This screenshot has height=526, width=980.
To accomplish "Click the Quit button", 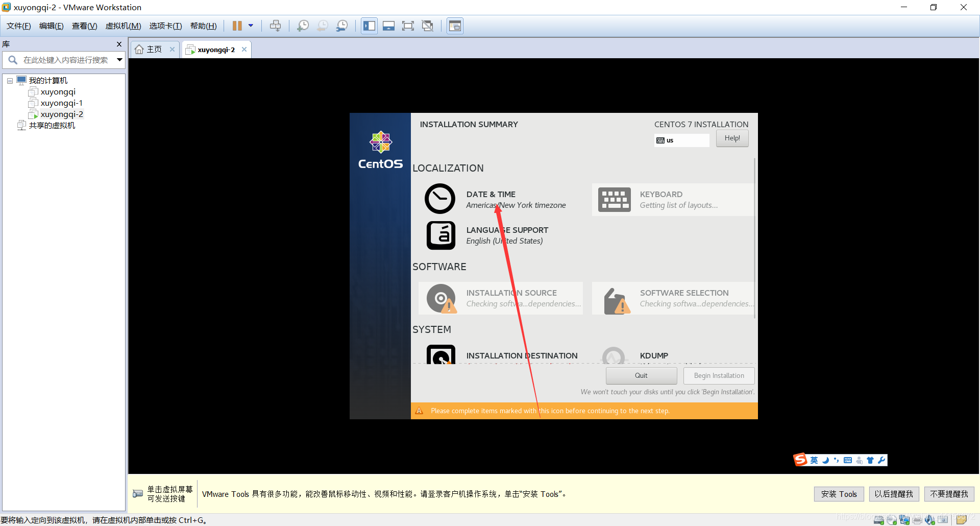I will click(641, 376).
